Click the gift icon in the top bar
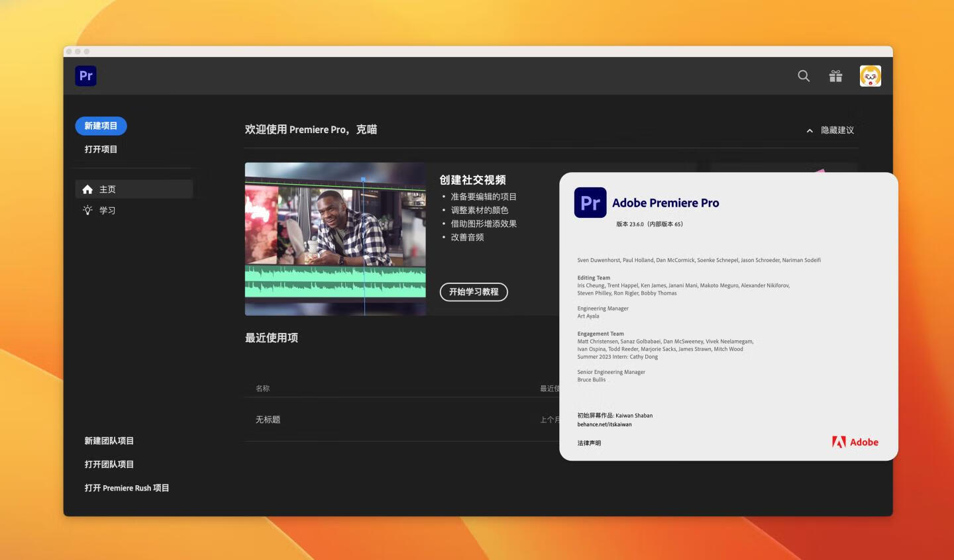This screenshot has height=560, width=954. (835, 75)
